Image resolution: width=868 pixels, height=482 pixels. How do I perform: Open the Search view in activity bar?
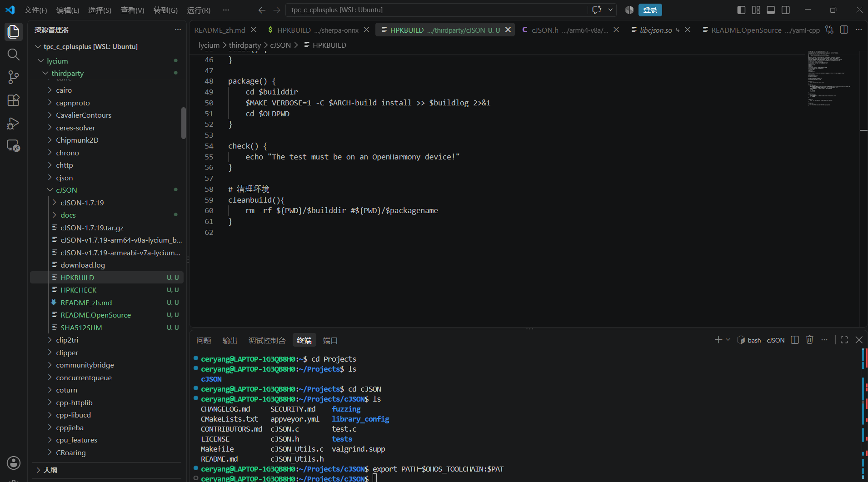coord(14,55)
